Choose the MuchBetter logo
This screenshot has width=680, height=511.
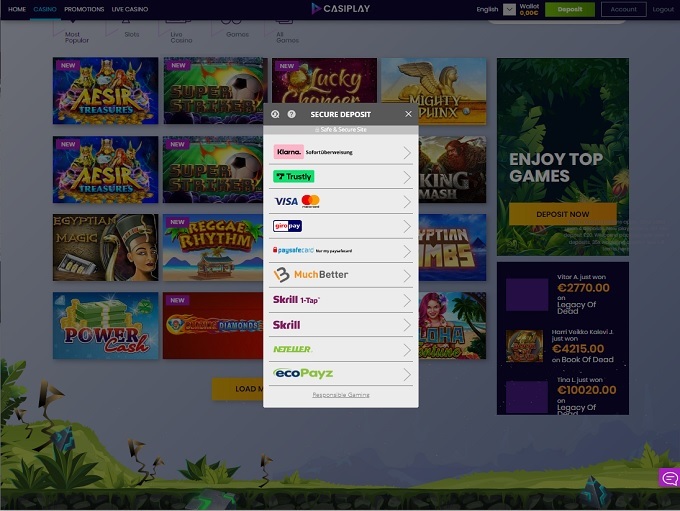[x=297, y=275]
